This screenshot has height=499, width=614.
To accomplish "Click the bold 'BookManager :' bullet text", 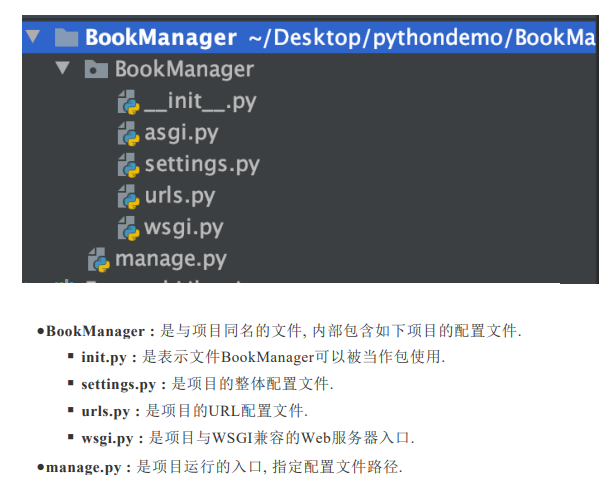I will 101,331.
